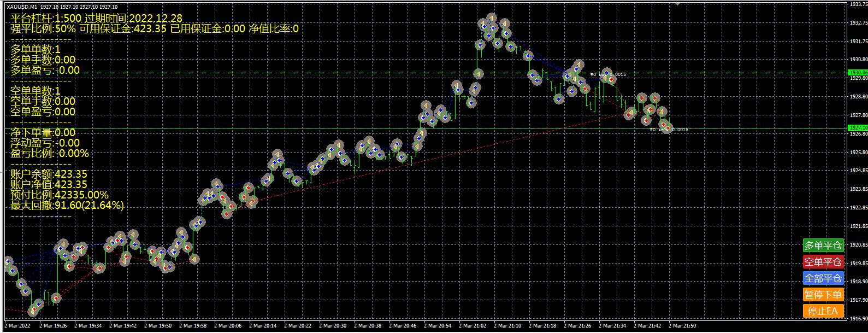This screenshot has width=868, height=333.
Task: Click the '2 Mar 19:26' time axis label
Action: (52, 325)
